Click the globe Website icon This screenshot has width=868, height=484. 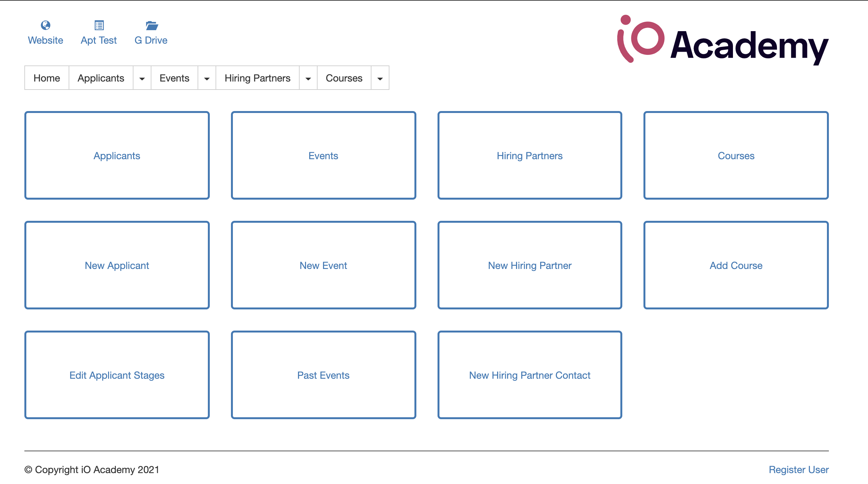click(46, 25)
